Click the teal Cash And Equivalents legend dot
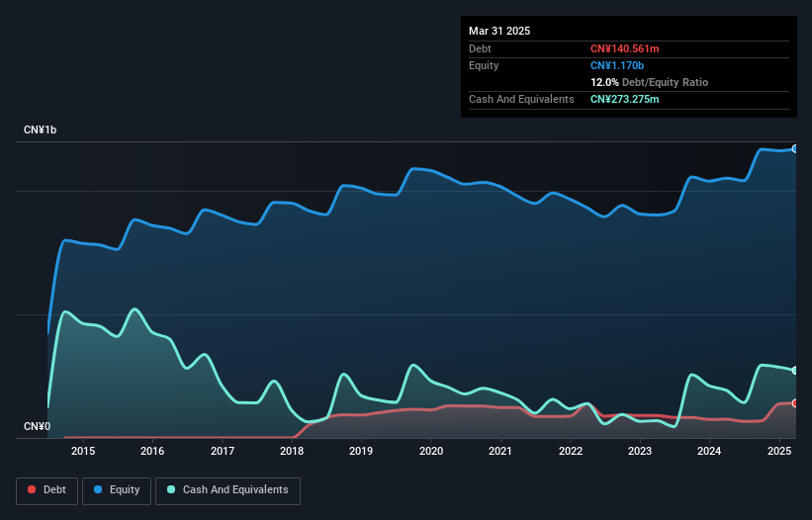This screenshot has width=812, height=520. click(x=171, y=489)
